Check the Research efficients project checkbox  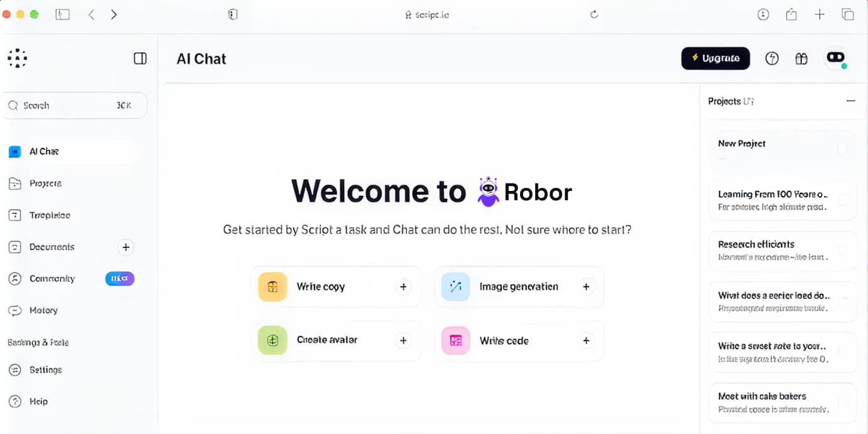[x=842, y=250]
